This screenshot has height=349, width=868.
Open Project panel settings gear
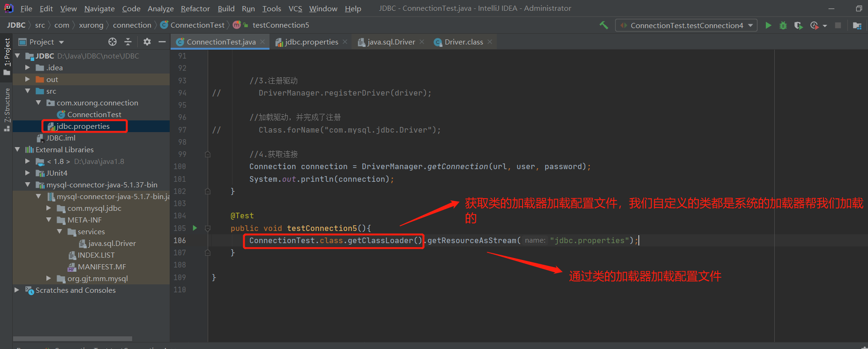[147, 42]
